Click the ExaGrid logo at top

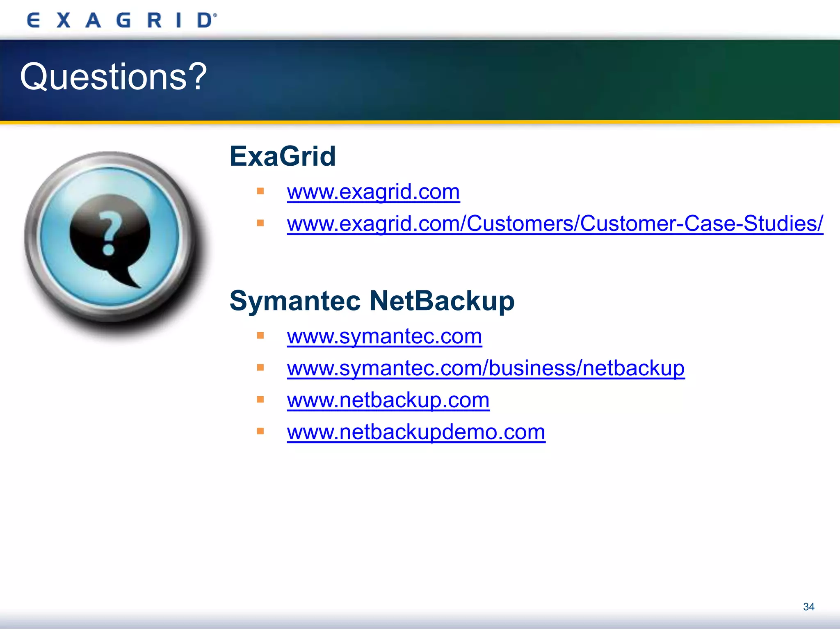[x=121, y=20]
